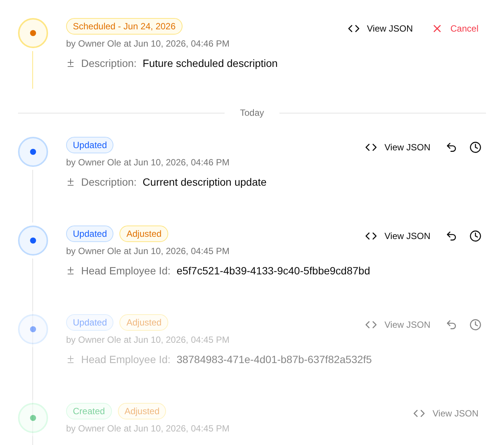Click the text Current description update
Image resolution: width=504 pixels, height=445 pixels.
(x=204, y=182)
